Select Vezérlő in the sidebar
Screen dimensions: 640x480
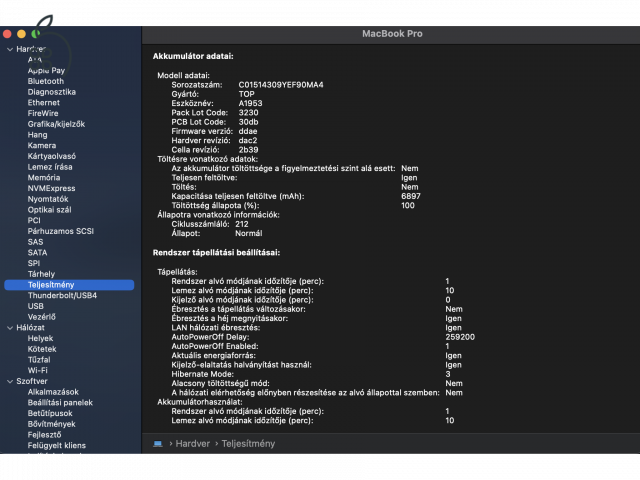(x=42, y=317)
